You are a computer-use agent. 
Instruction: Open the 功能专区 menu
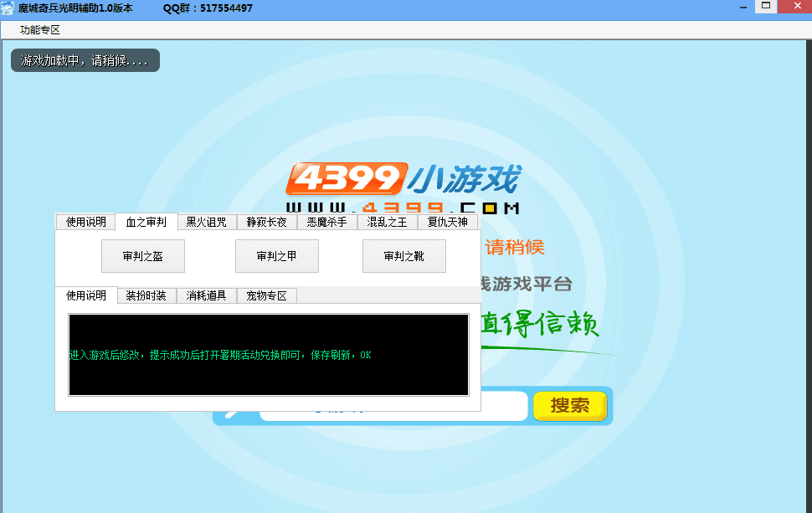(40, 30)
